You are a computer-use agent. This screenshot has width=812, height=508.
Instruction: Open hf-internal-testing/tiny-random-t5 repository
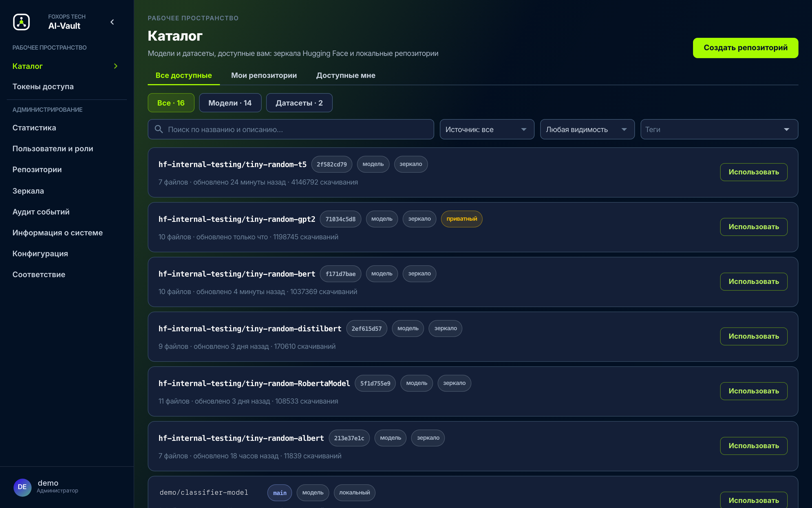(232, 164)
